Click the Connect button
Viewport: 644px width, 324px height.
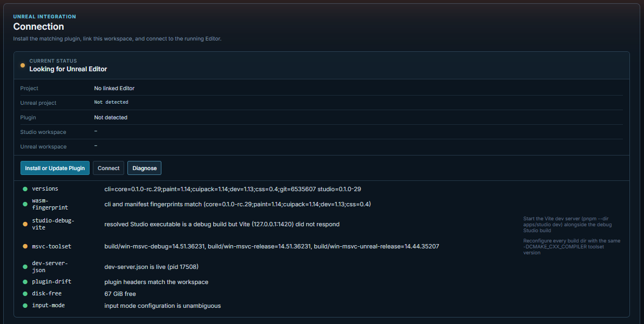click(109, 168)
